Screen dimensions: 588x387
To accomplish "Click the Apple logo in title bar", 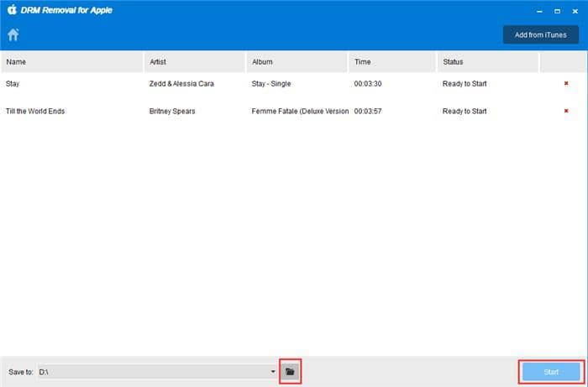I will [x=12, y=10].
